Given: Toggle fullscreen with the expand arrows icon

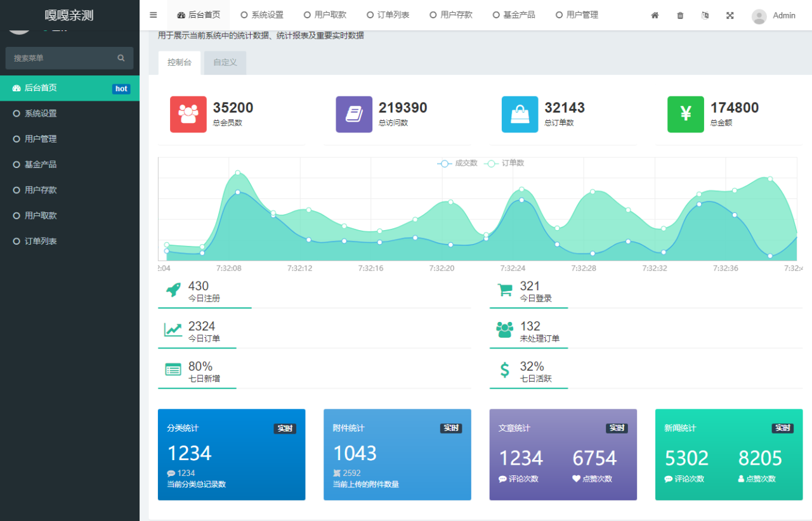Looking at the screenshot, I should [730, 15].
